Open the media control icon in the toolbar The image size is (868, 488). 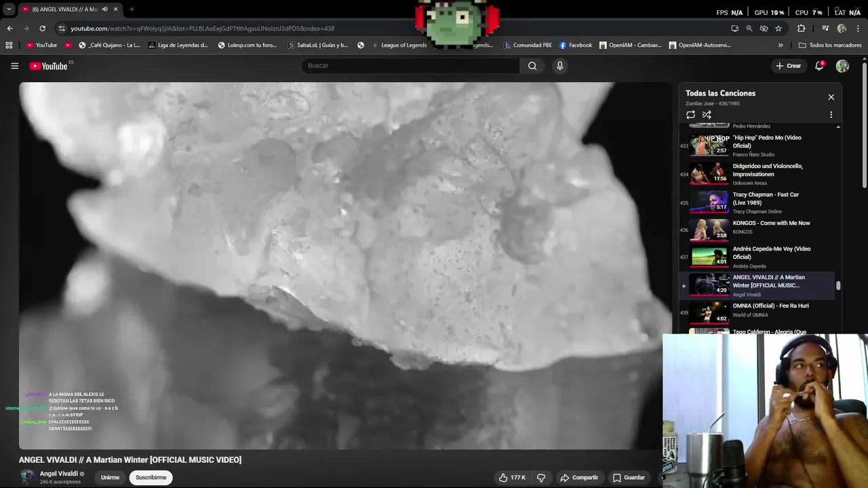825,28
